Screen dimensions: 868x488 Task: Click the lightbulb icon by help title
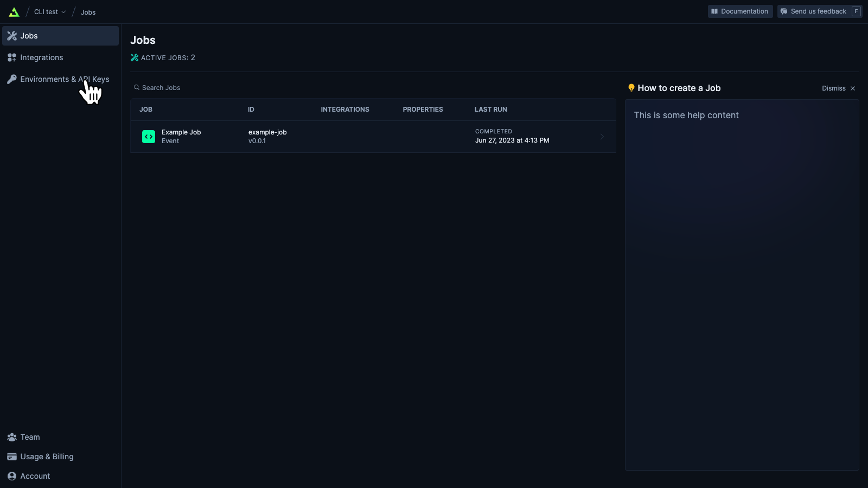(631, 88)
